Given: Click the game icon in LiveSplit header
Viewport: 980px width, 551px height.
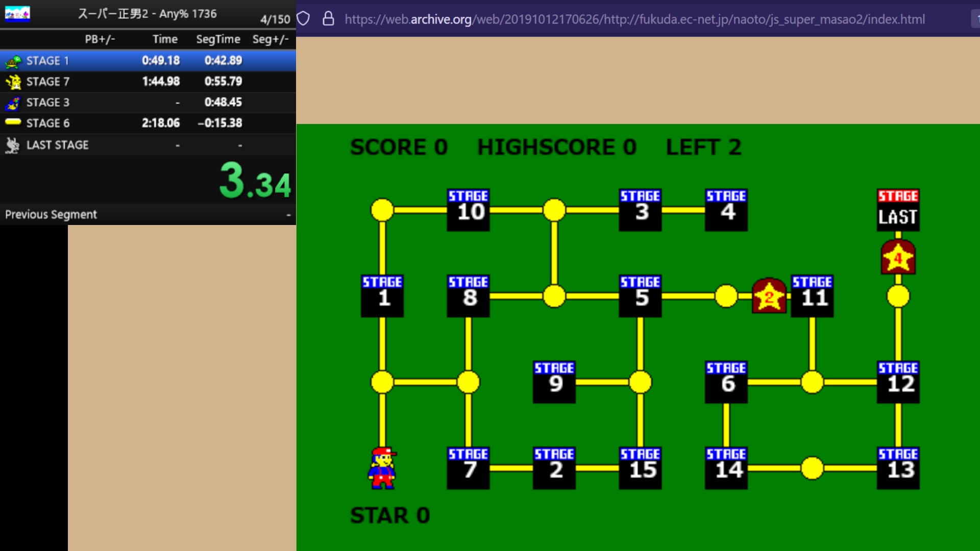Looking at the screenshot, I should 17,13.
